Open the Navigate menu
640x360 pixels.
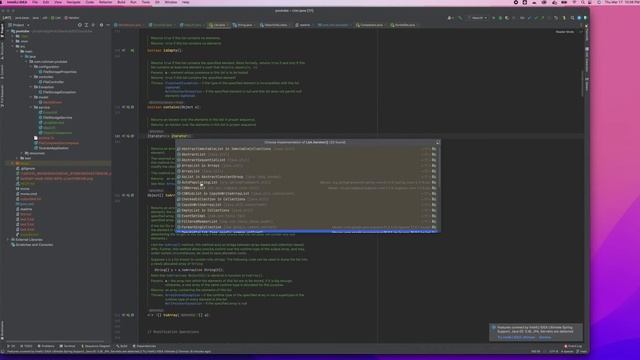click(73, 2)
